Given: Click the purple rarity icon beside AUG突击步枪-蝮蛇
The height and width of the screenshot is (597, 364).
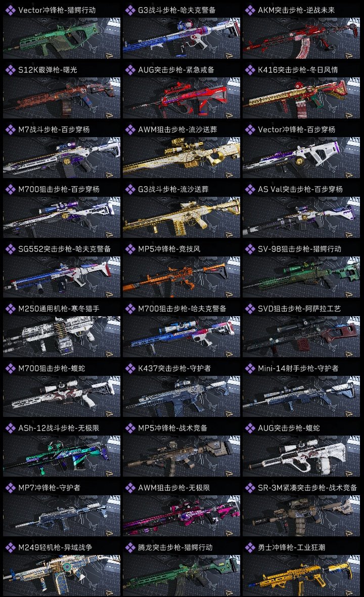Looking at the screenshot, I should (250, 428).
